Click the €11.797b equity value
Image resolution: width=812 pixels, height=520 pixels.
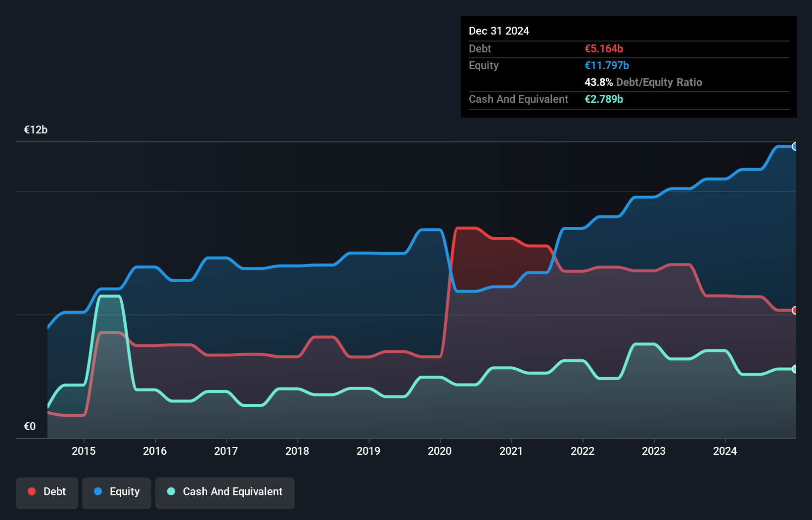(607, 65)
